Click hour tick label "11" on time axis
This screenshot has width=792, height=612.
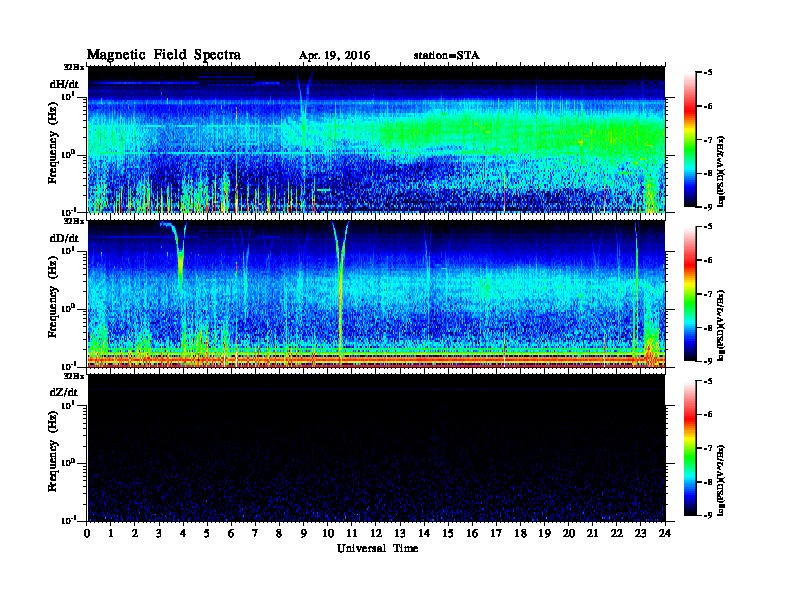352,533
